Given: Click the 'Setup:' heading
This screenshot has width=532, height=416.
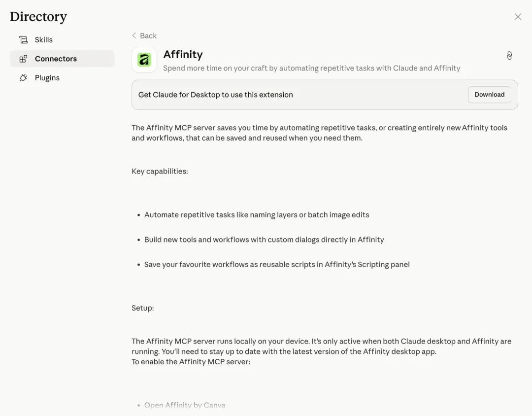Looking at the screenshot, I should (142, 308).
